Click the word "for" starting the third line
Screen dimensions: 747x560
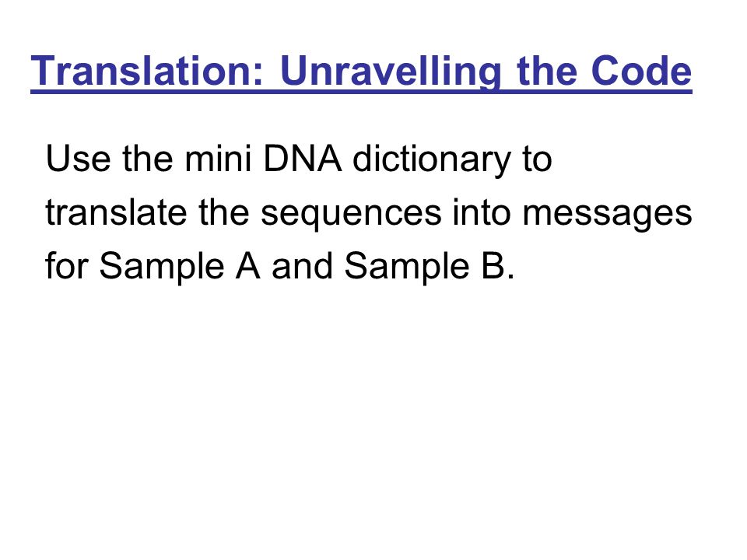[x=66, y=264]
